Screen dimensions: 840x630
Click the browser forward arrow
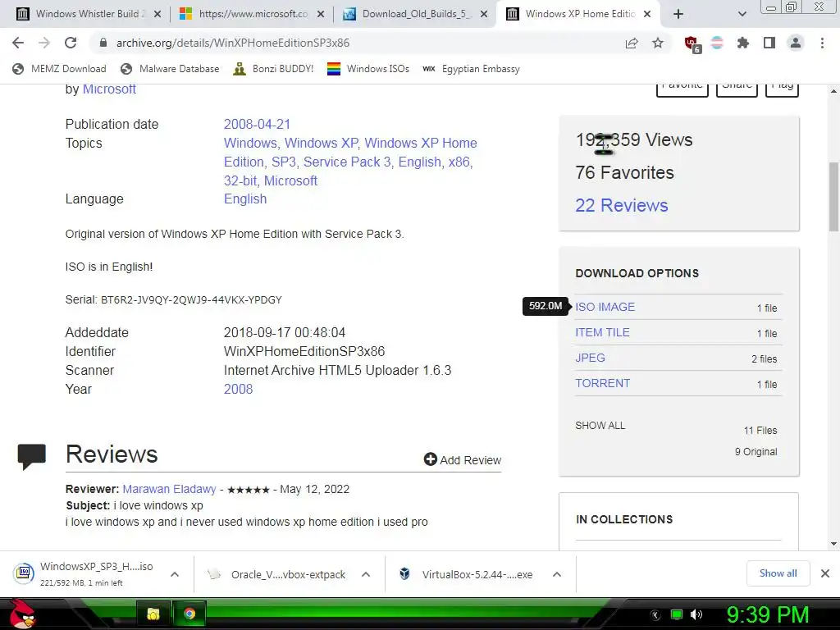(x=44, y=43)
